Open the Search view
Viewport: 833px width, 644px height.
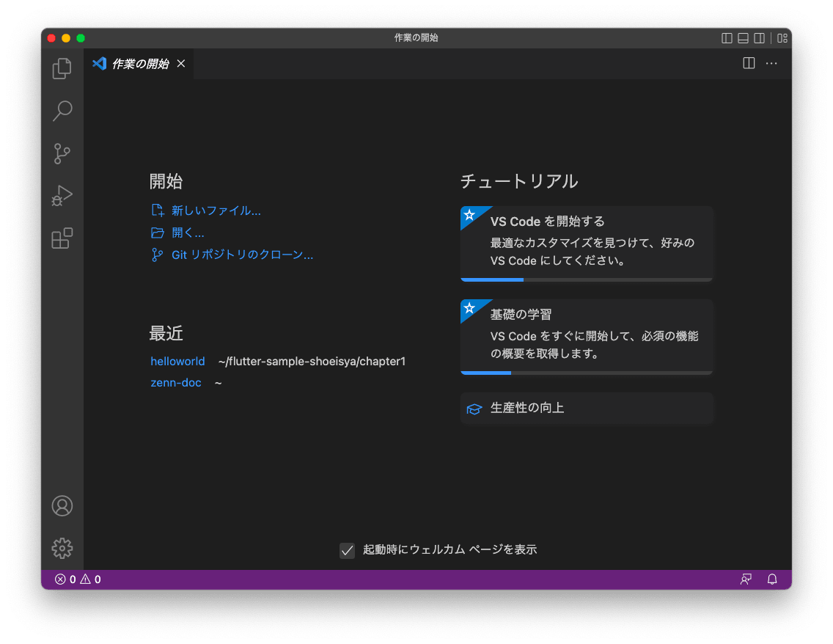click(62, 111)
